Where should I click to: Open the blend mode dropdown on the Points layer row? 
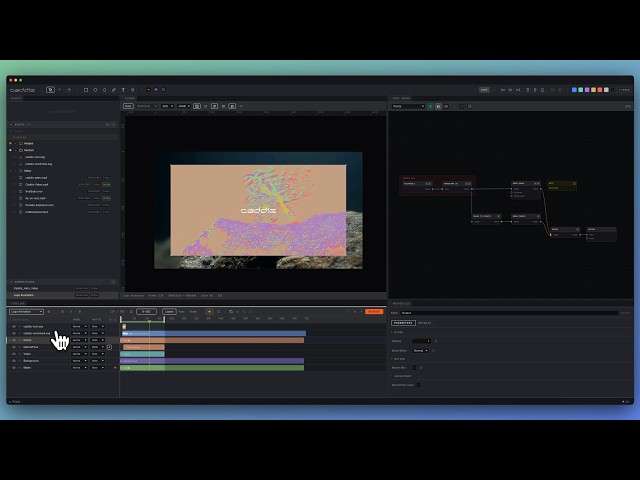(80, 340)
